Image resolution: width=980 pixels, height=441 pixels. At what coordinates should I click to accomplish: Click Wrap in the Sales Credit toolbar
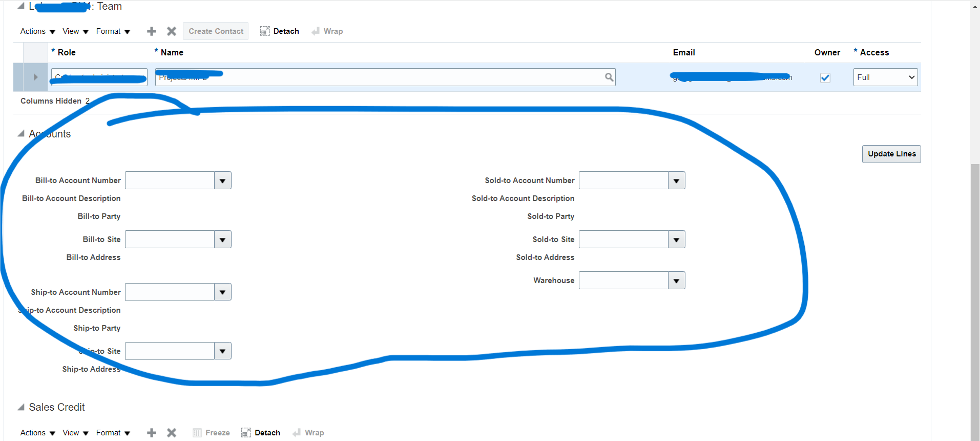pyautogui.click(x=308, y=433)
